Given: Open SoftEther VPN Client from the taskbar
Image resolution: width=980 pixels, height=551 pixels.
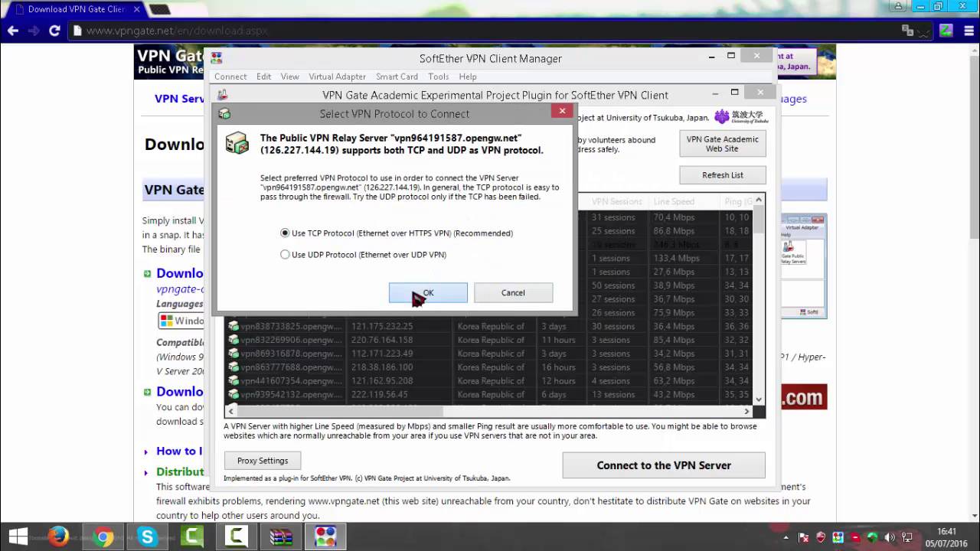Looking at the screenshot, I should (x=325, y=536).
